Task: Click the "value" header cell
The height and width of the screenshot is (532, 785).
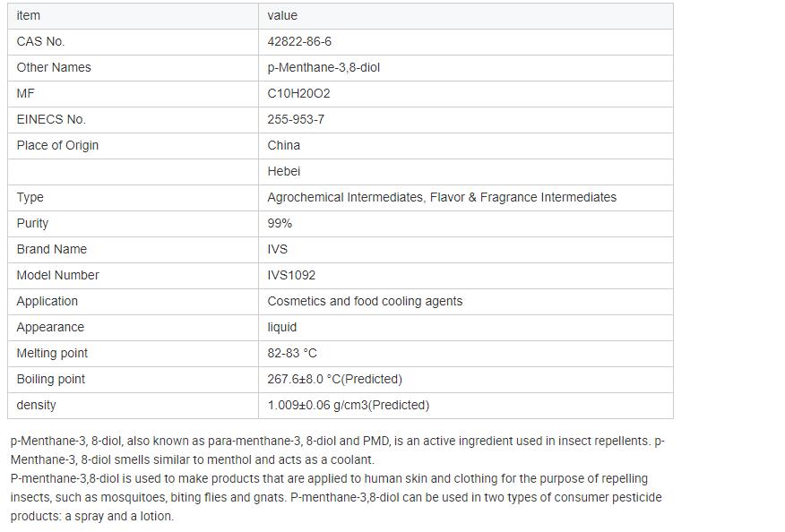Action: (x=282, y=15)
